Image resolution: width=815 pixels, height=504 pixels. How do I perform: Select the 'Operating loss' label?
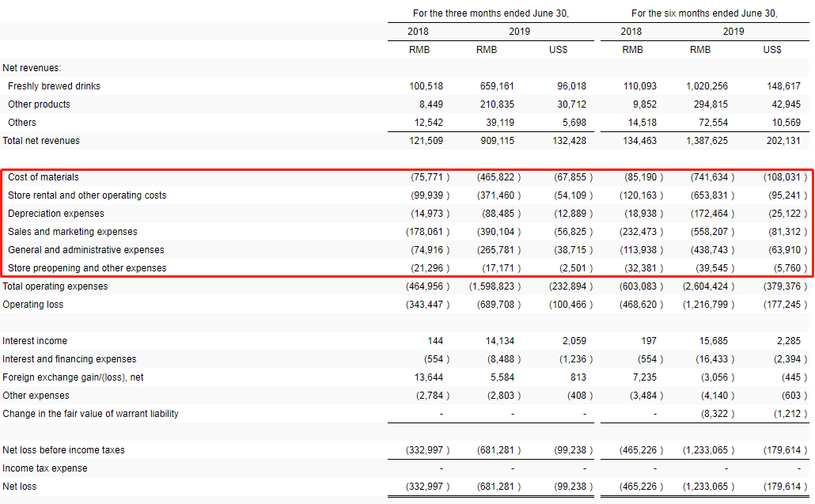coord(32,305)
